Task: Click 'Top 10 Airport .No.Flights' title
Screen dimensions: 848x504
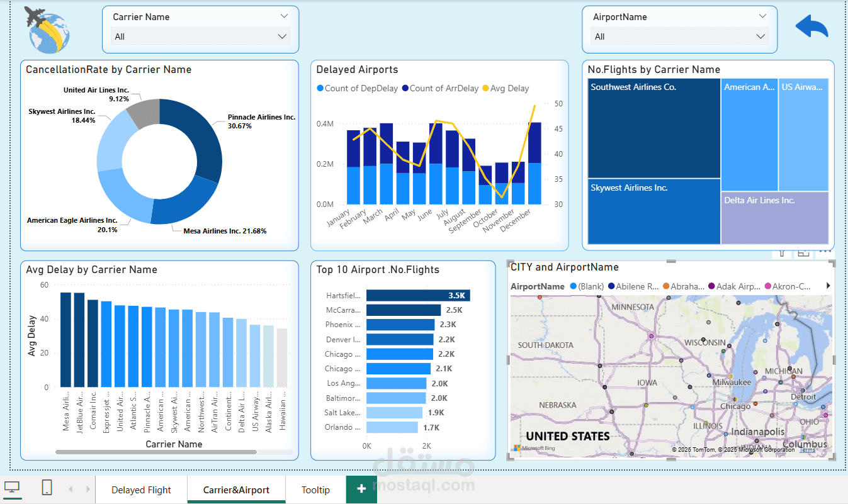Action: (x=378, y=270)
